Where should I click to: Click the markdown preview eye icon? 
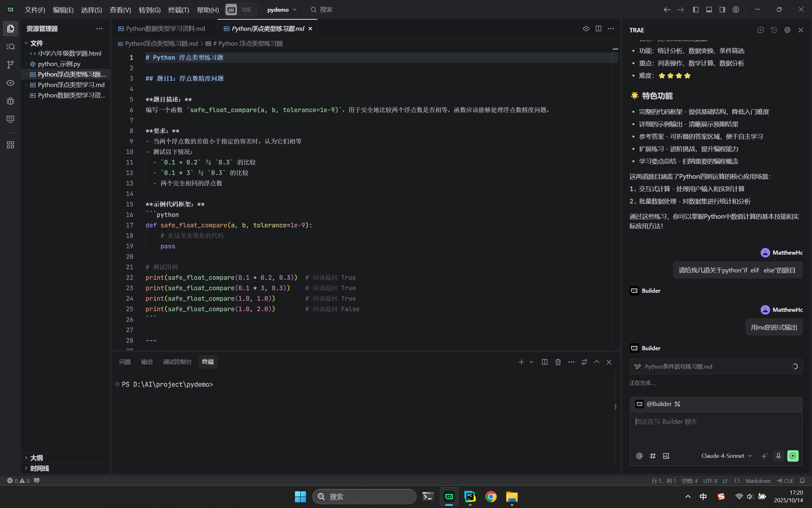click(586, 29)
